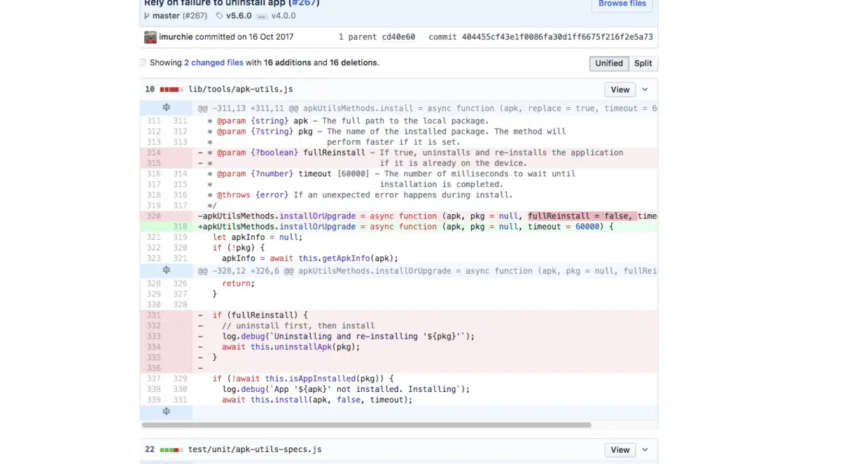Collapse the test/unit/apk-utils-specs.js file chevron
868x464 pixels.
click(645, 449)
